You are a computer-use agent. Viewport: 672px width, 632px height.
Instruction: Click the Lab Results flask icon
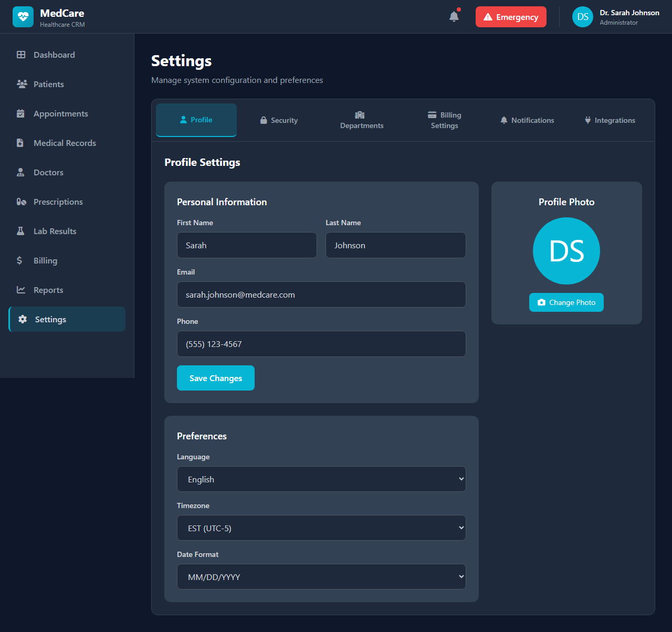[x=21, y=231]
